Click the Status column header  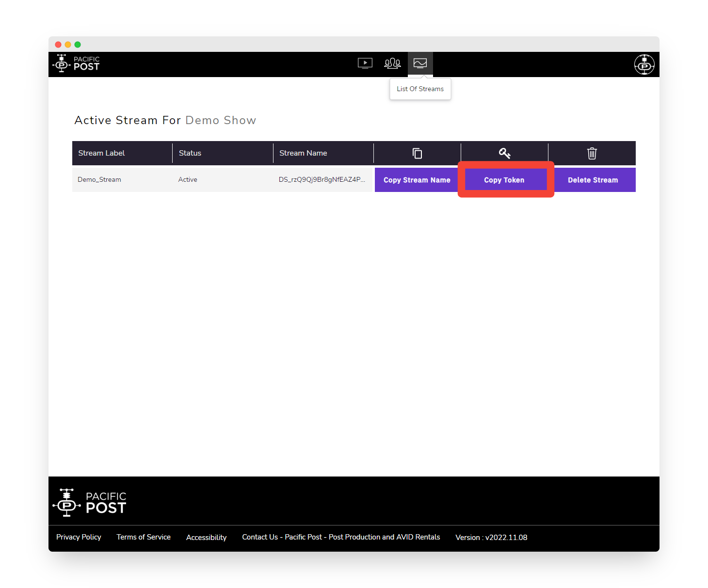point(190,153)
